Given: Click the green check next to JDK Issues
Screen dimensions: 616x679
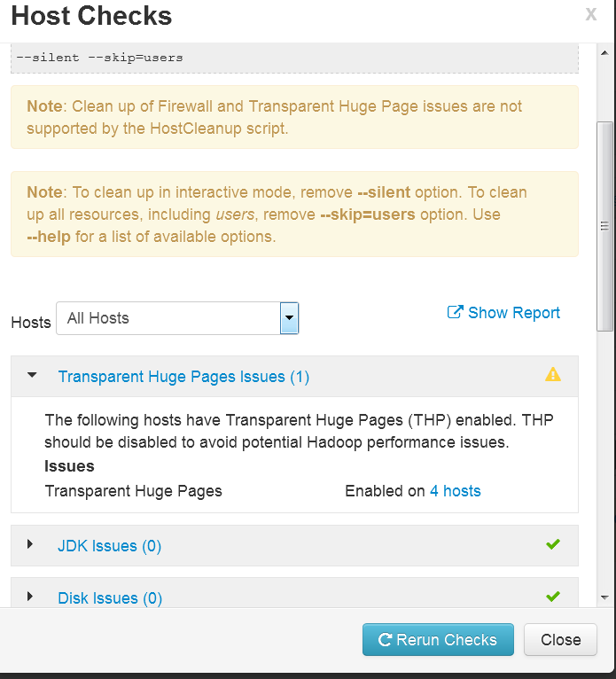Looking at the screenshot, I should [553, 544].
